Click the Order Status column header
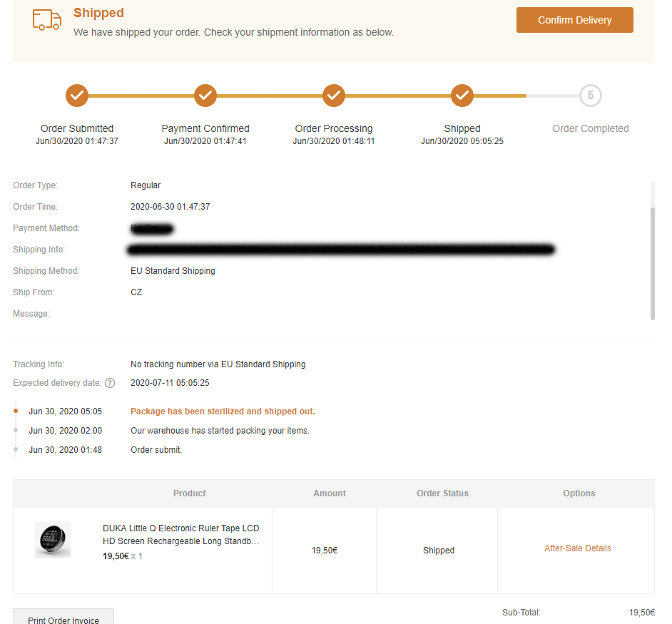Screen dimensions: 672x624 443,493
